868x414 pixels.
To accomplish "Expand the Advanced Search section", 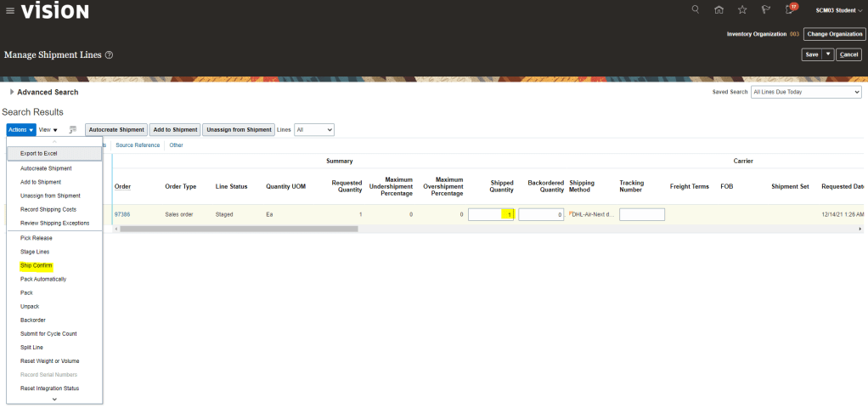I will click(12, 92).
